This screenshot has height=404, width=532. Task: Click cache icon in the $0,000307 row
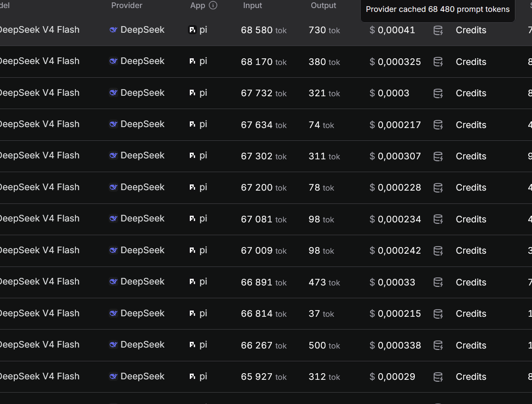[438, 156]
